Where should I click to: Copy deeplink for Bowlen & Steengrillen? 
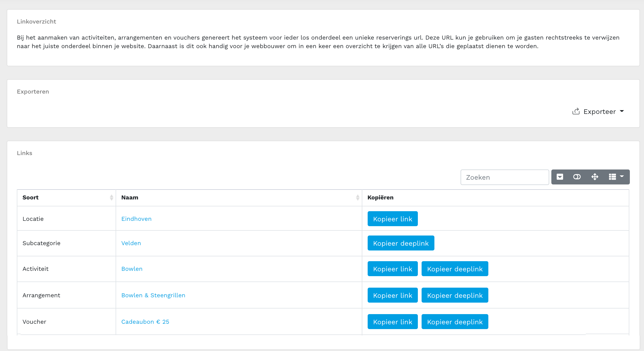(x=455, y=295)
